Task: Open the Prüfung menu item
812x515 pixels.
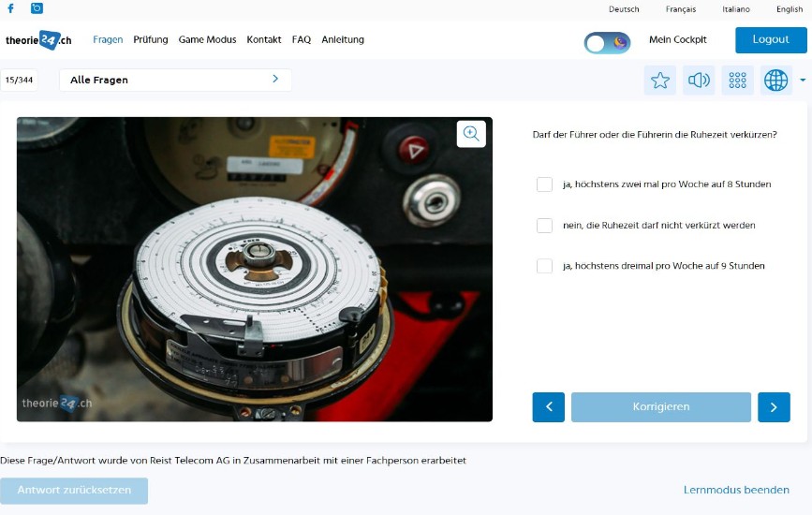Action: 151,40
